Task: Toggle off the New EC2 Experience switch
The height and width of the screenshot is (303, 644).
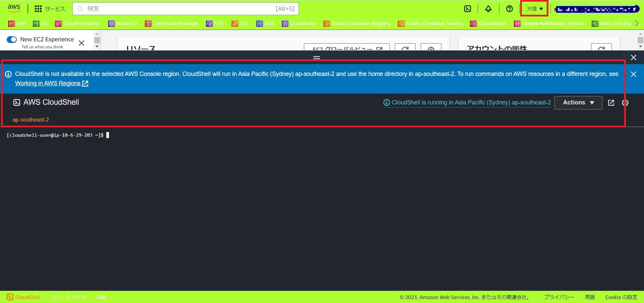Action: [x=12, y=39]
